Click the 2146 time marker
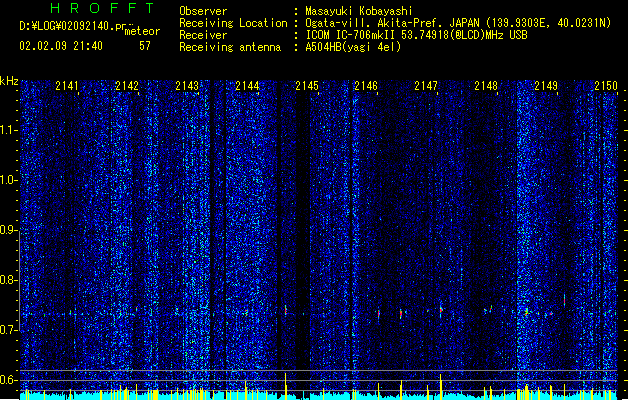 pos(366,86)
